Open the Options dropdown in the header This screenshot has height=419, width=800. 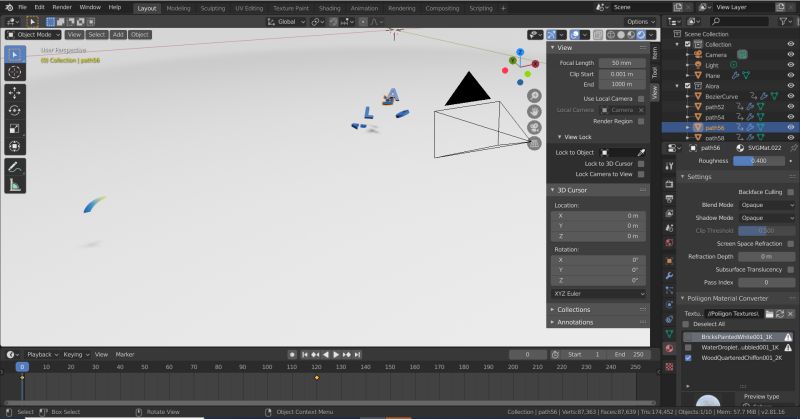pos(641,21)
